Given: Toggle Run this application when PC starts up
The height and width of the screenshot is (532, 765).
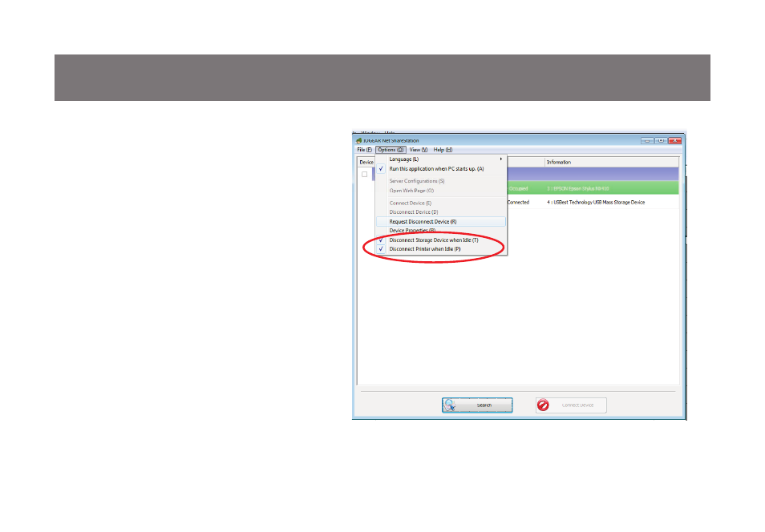Looking at the screenshot, I should pyautogui.click(x=441, y=169).
